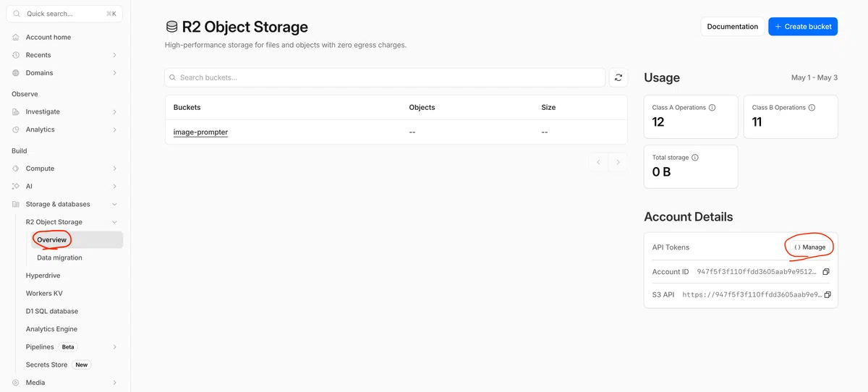The height and width of the screenshot is (392, 868).
Task: Click the Media sidebar icon
Action: tap(16, 383)
